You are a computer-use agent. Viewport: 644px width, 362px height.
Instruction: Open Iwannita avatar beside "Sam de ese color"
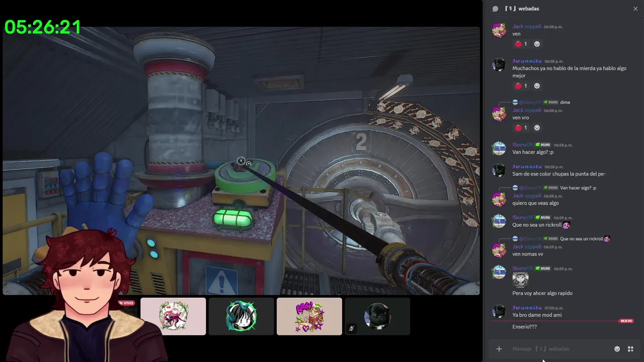coord(499,170)
